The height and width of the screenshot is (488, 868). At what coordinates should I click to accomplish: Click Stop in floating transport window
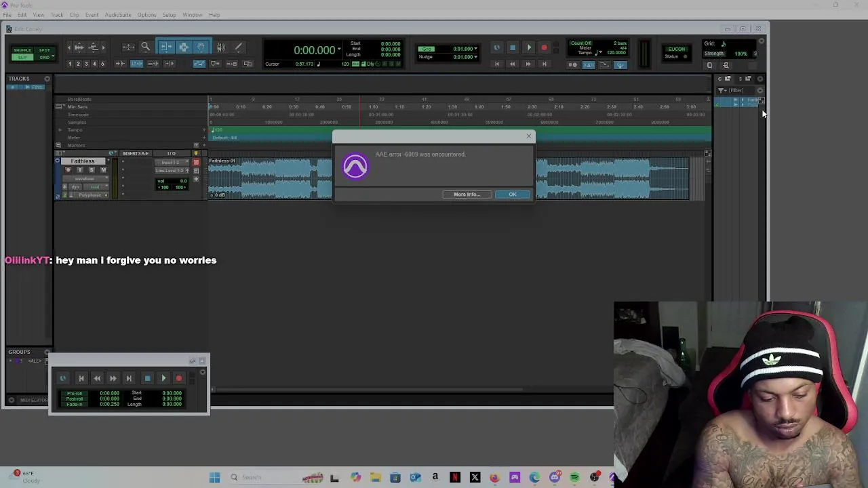click(147, 379)
